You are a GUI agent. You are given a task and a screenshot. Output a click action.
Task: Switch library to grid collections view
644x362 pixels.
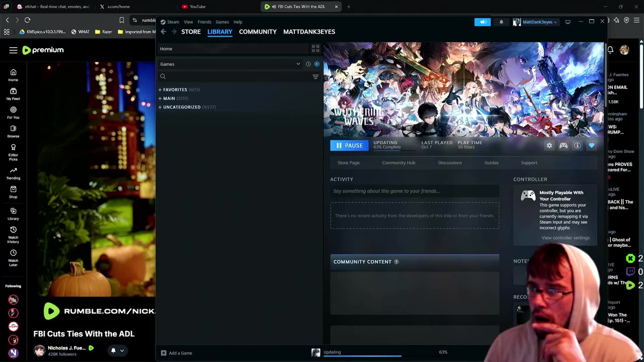tap(315, 49)
